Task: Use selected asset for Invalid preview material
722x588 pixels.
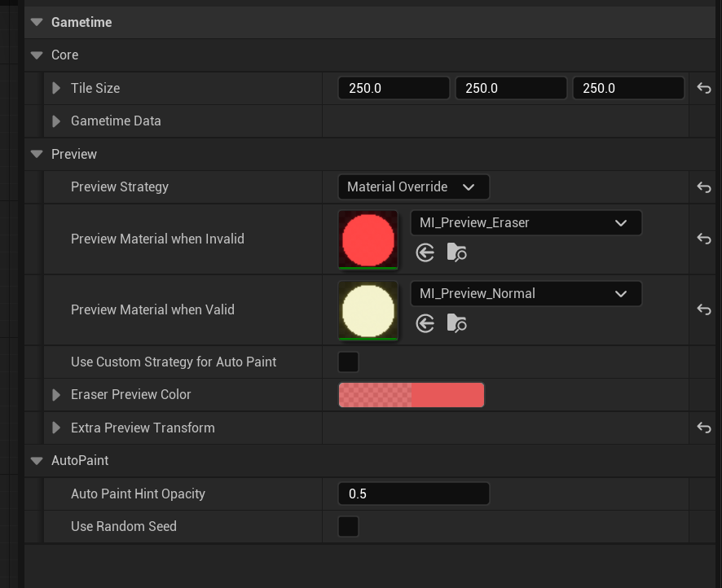Action: (x=425, y=252)
